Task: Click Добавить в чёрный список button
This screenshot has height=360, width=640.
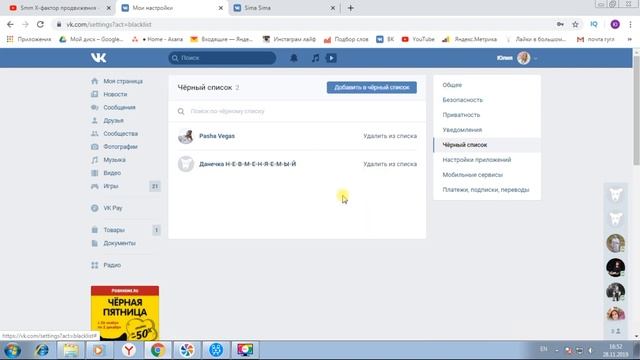Action: tap(371, 87)
